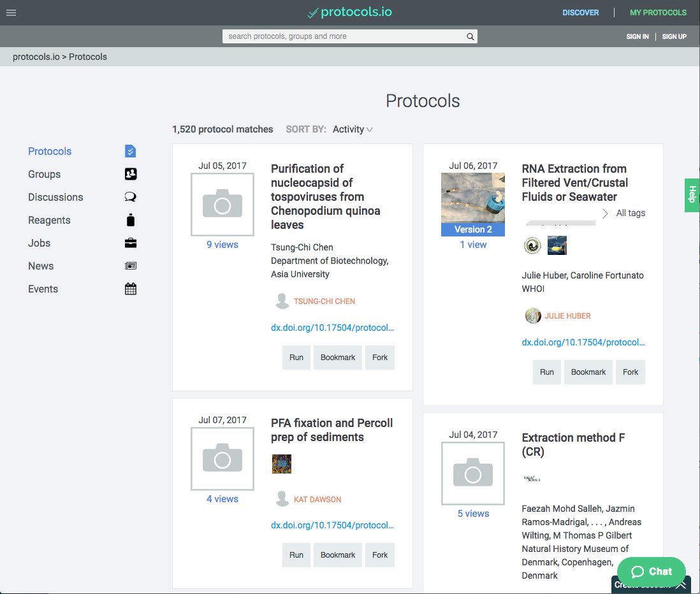Click the Events calendar icon

coord(130,289)
